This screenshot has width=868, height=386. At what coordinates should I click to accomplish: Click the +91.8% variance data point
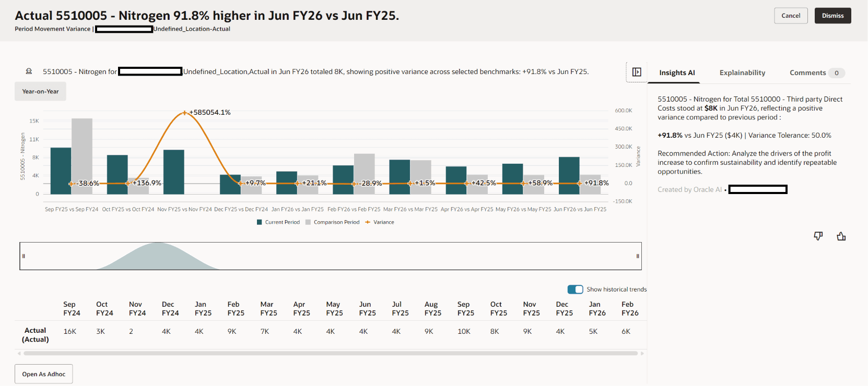[x=579, y=183]
